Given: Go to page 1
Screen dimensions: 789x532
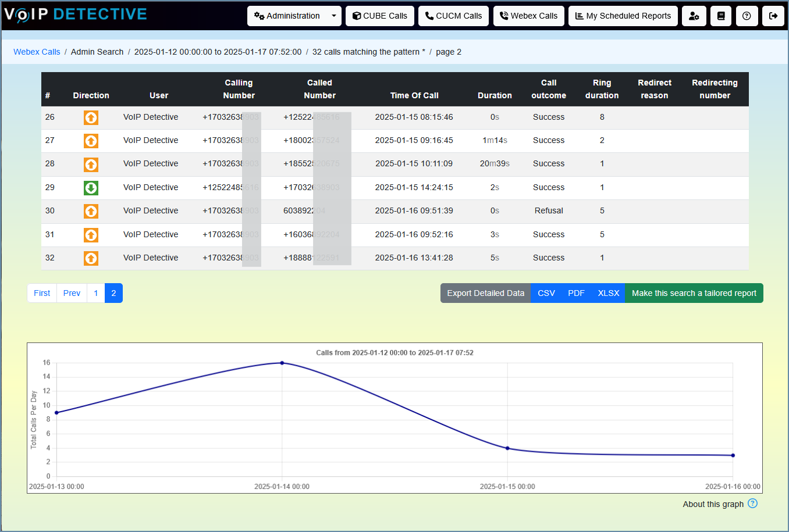Looking at the screenshot, I should point(96,293).
